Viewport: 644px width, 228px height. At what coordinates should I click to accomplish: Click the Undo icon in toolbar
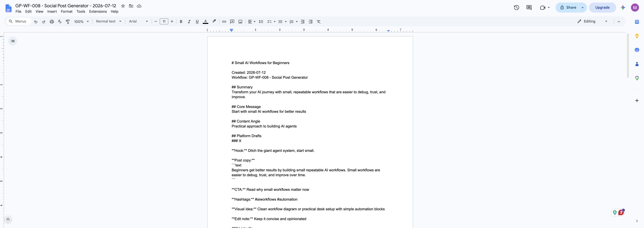click(36, 22)
